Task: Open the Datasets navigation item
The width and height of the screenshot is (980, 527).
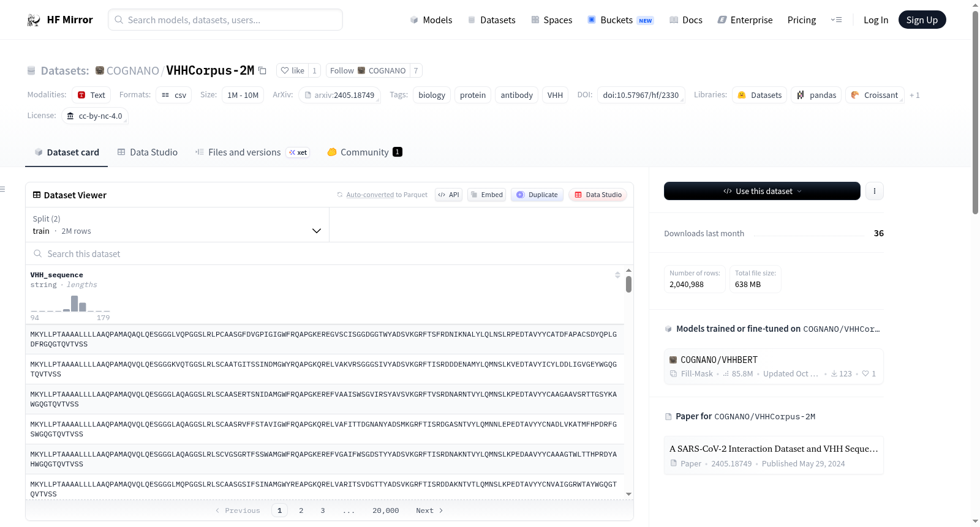Action: point(491,20)
